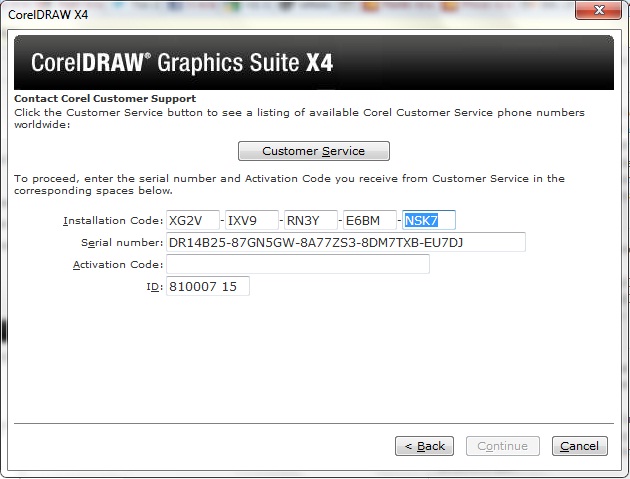Focus the empty Activation Code field
The image size is (630, 479).
pyautogui.click(x=298, y=264)
